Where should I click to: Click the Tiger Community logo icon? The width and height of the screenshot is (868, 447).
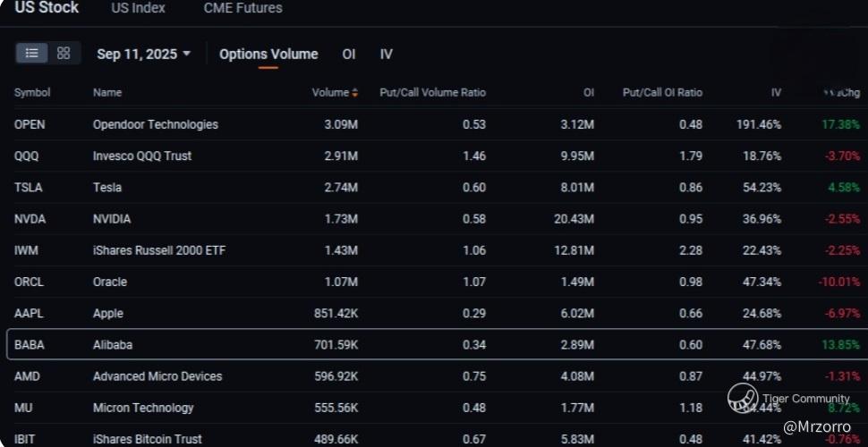pyautogui.click(x=742, y=398)
